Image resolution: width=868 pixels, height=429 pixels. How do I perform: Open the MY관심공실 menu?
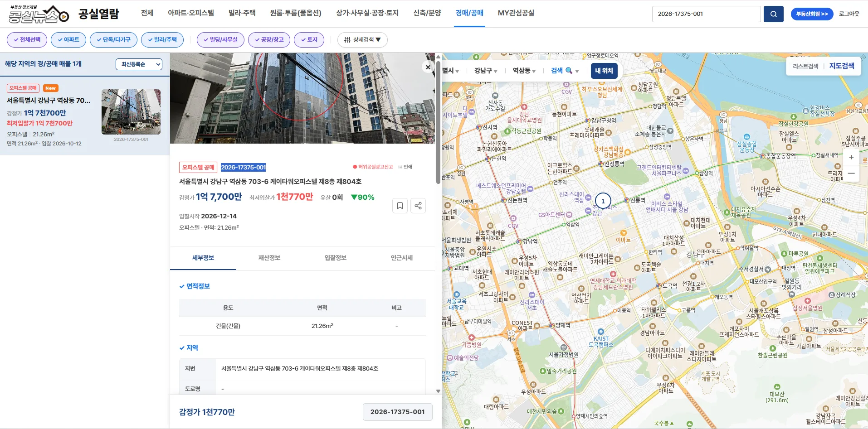coord(516,13)
